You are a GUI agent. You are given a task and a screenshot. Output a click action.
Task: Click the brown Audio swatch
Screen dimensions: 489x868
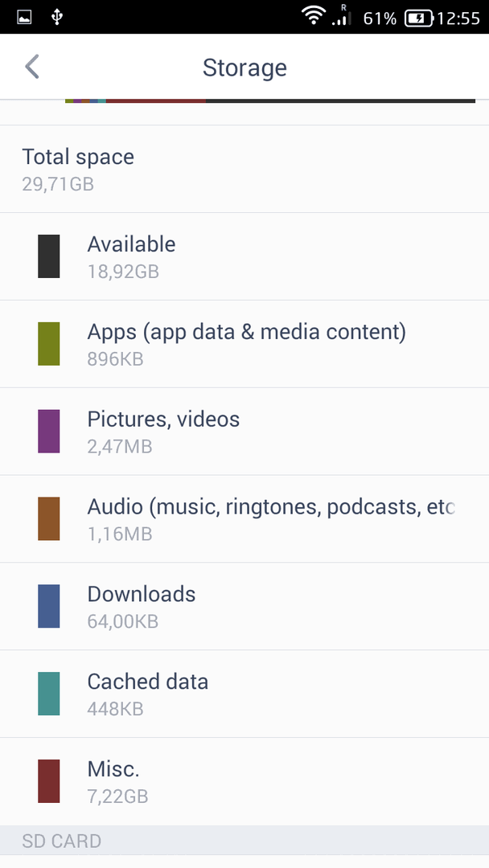[x=49, y=518]
